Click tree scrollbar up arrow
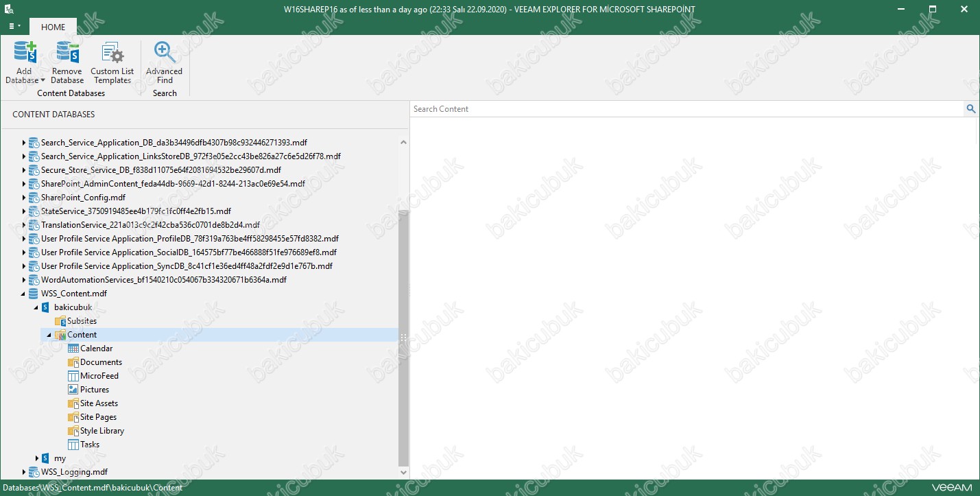The height and width of the screenshot is (496, 980). coord(403,143)
